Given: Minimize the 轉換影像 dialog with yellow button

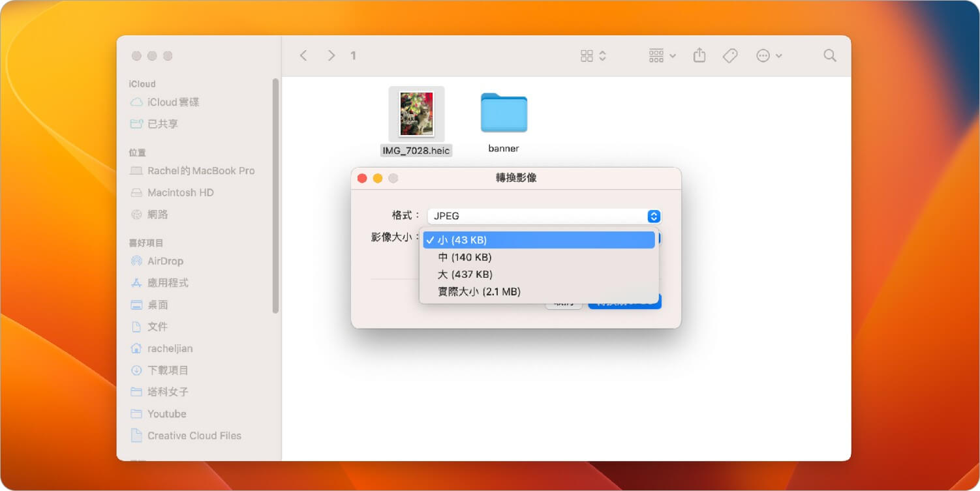Looking at the screenshot, I should 378,178.
